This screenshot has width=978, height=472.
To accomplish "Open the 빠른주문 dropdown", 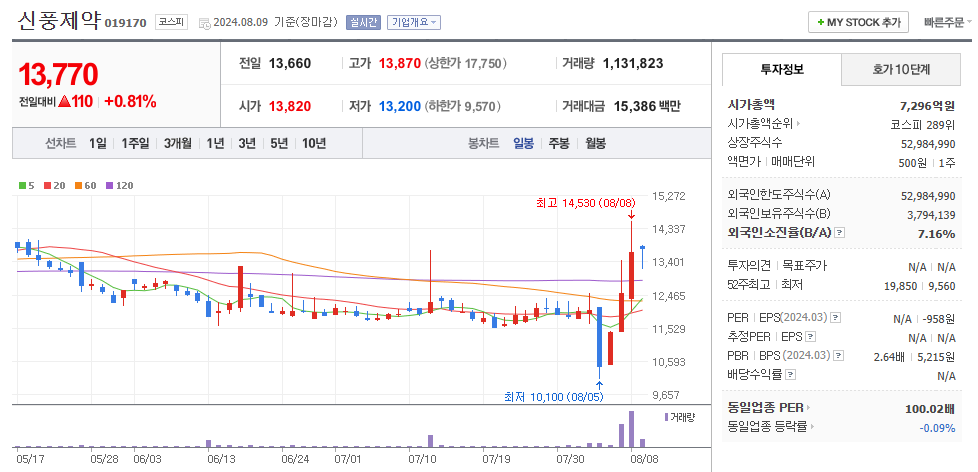I will pos(948,22).
